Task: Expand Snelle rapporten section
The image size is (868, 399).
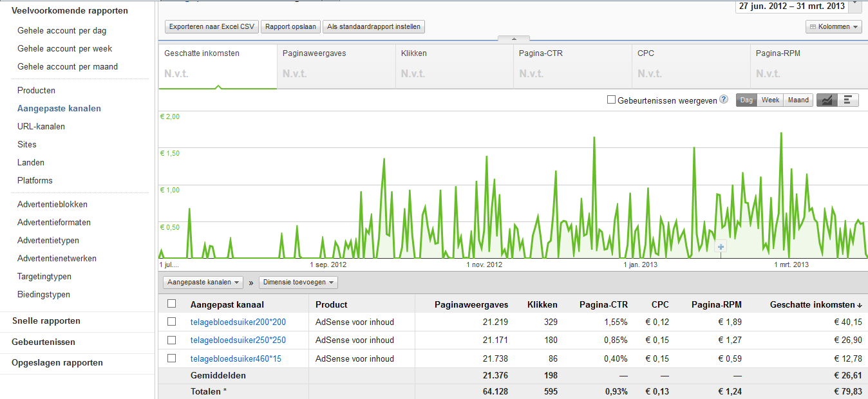Action: point(46,320)
